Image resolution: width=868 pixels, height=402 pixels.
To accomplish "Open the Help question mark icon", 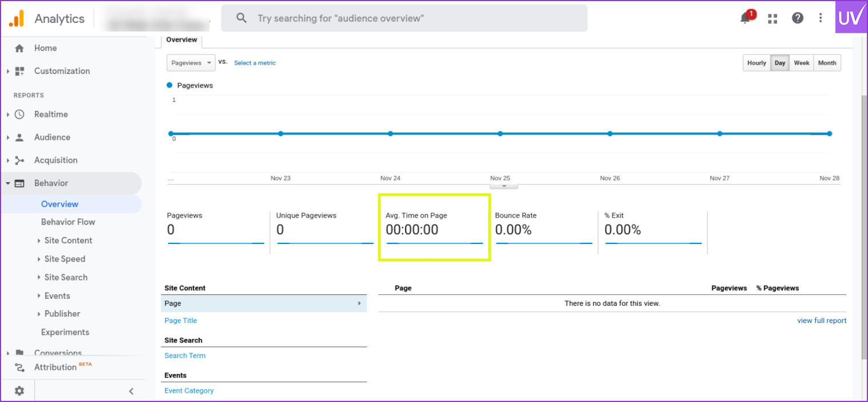I will pos(798,18).
